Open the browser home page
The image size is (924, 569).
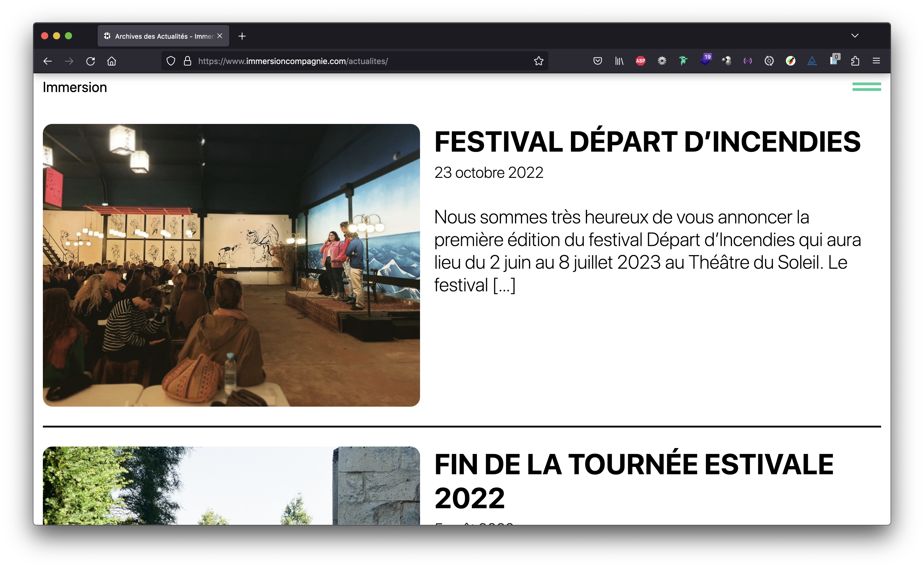click(x=112, y=61)
